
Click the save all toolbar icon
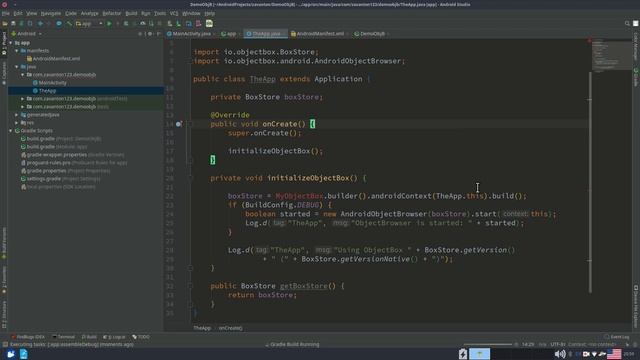pyautogui.click(x=13, y=24)
